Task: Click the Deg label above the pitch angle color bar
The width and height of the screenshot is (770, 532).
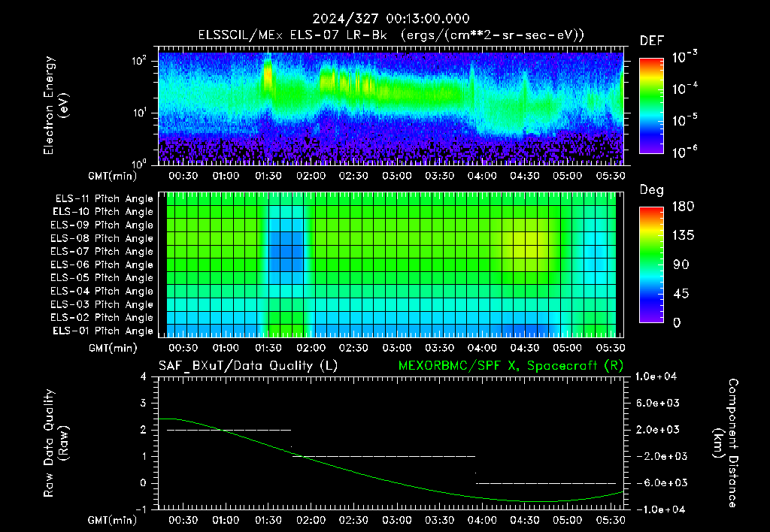Action: pyautogui.click(x=652, y=190)
